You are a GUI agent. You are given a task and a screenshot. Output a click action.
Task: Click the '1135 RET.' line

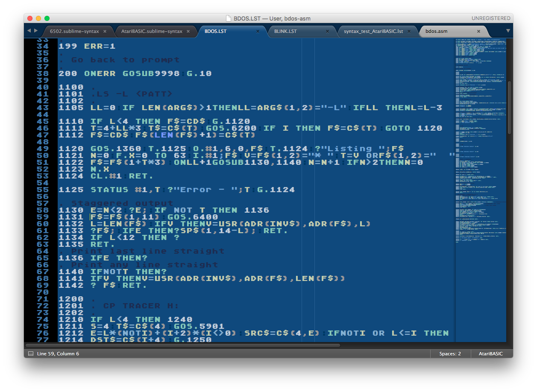(x=87, y=244)
